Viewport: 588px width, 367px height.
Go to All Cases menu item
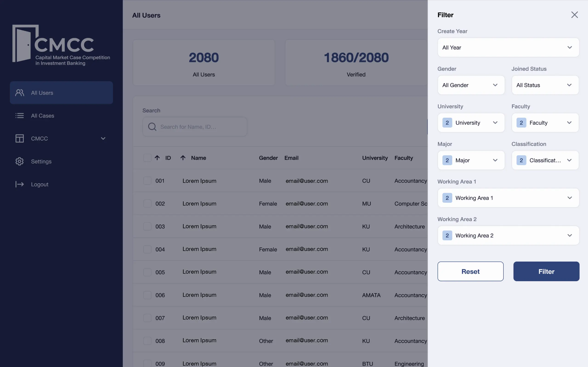point(42,116)
